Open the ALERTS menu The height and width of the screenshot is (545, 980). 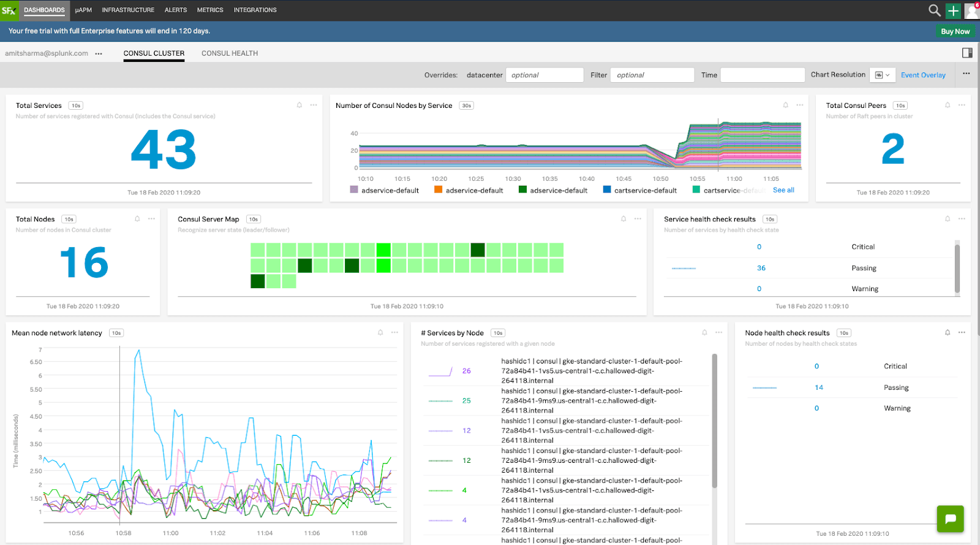[176, 10]
